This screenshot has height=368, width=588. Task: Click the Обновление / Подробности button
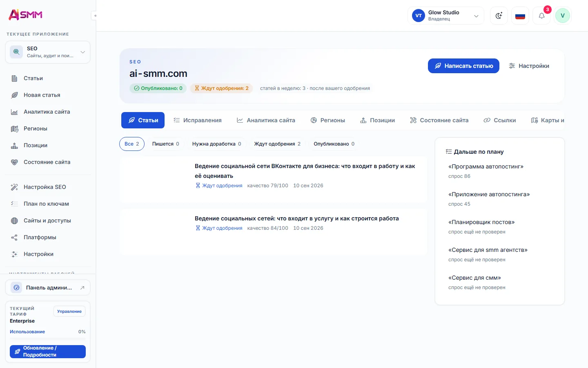[48, 352]
